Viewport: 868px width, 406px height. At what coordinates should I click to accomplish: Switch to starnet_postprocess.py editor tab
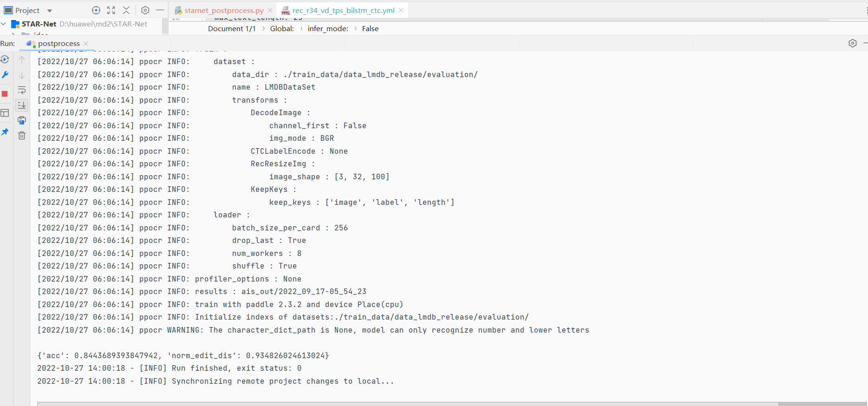click(224, 10)
